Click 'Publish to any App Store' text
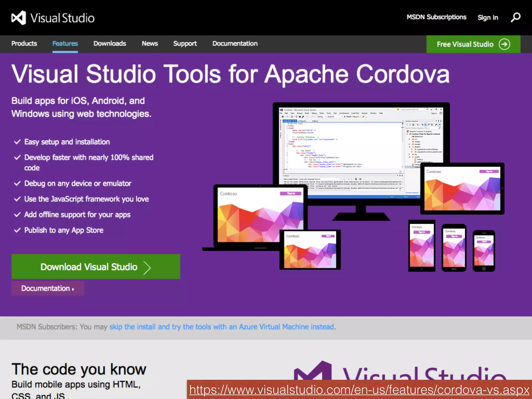Viewport: 532px width, 399px height. [x=64, y=230]
